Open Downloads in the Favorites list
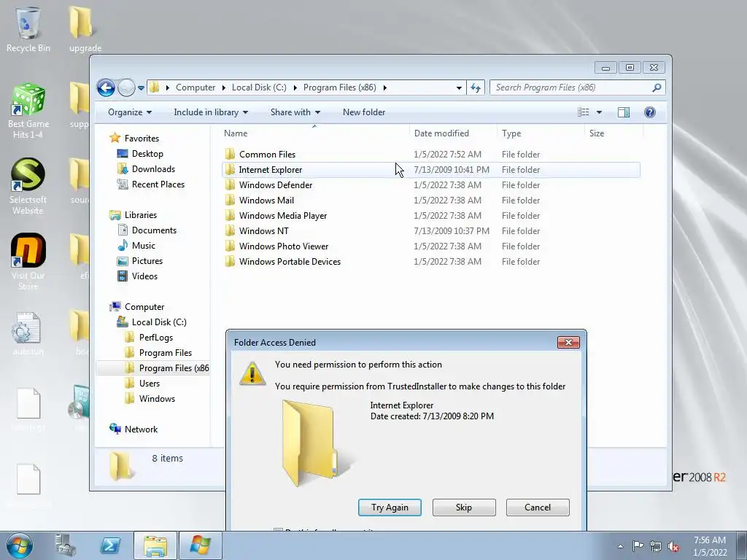Image resolution: width=747 pixels, height=560 pixels. point(153,169)
